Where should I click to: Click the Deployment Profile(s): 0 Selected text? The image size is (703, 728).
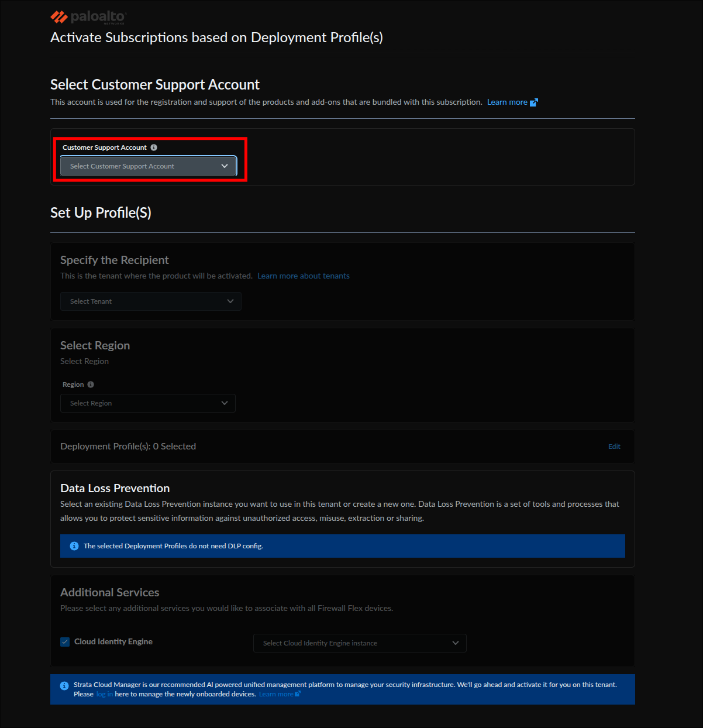[x=128, y=447]
